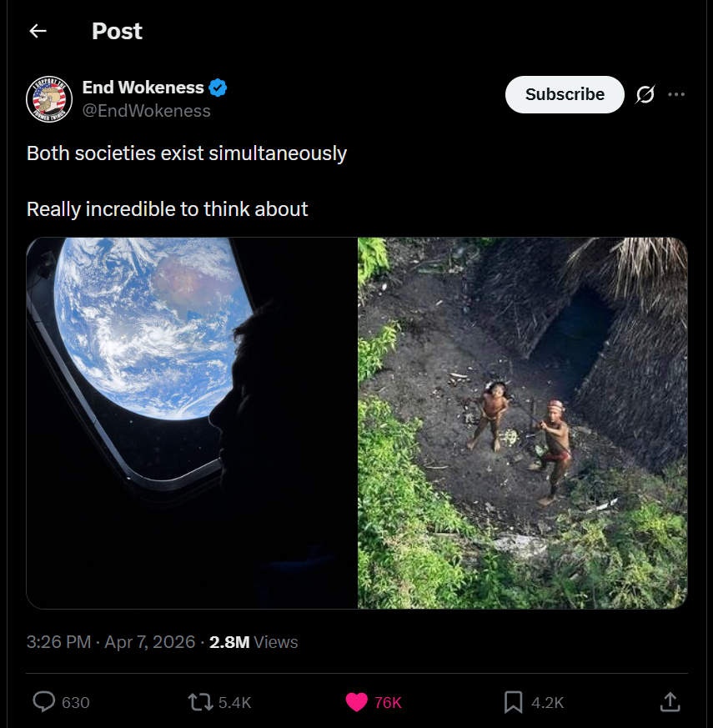Click the 3:26 PM Apr 7, 2026 timestamp
713x728 pixels.
tap(111, 642)
